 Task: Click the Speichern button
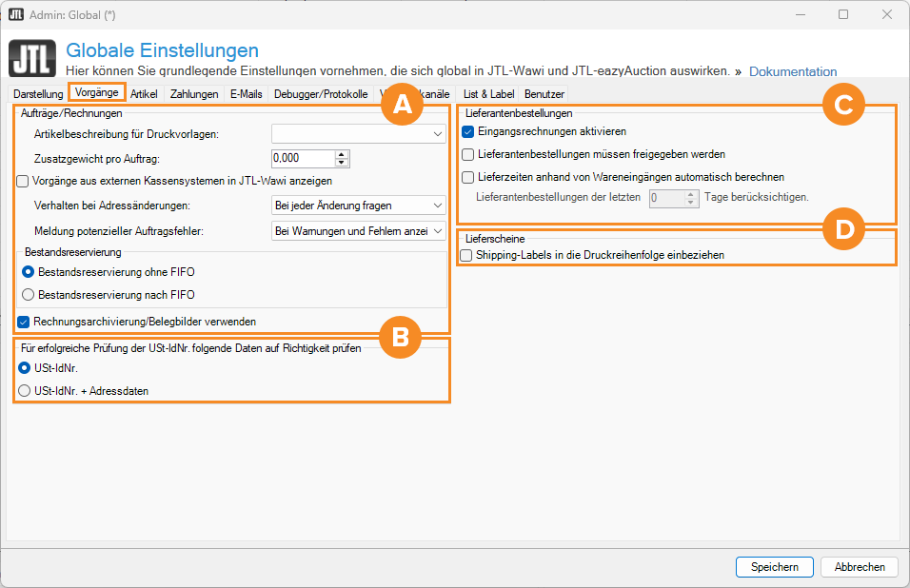774,566
